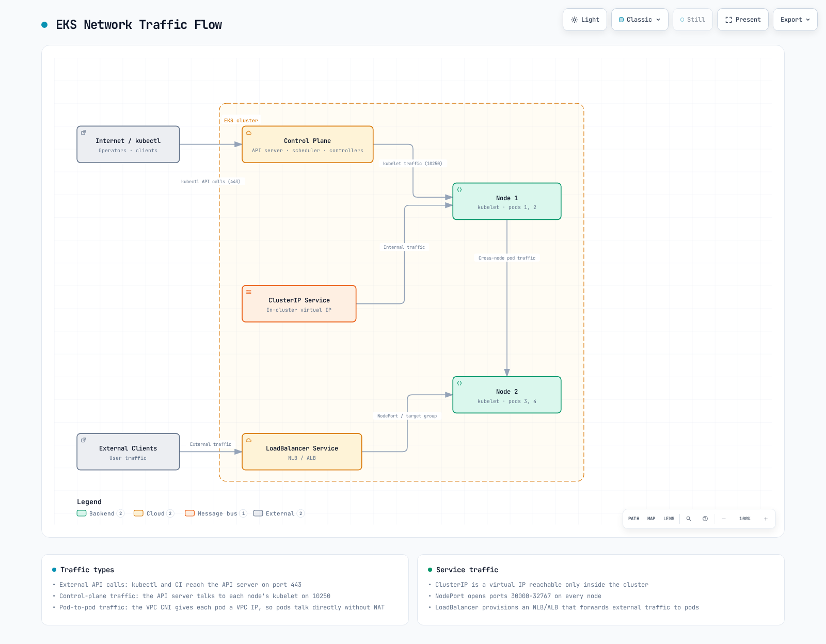Image resolution: width=826 pixels, height=644 pixels.
Task: Click the 'kubelet traffic (10250)' edge label
Action: tap(412, 164)
